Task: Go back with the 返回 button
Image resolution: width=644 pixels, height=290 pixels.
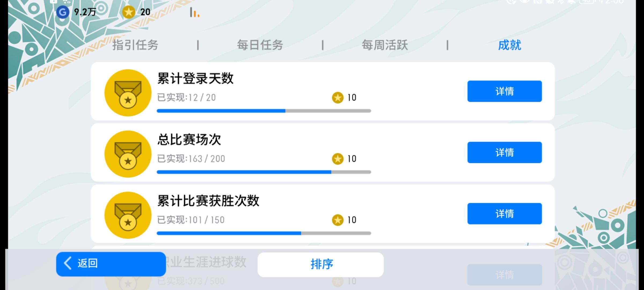Action: pos(111,264)
